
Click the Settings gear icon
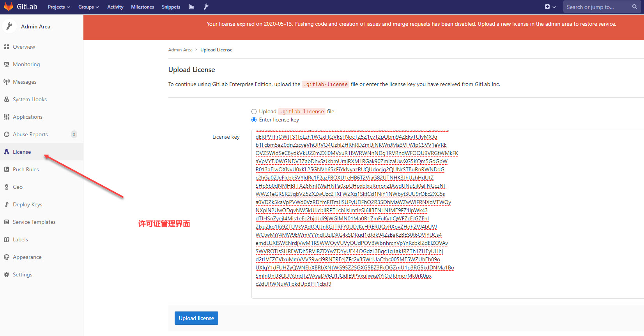pos(7,274)
